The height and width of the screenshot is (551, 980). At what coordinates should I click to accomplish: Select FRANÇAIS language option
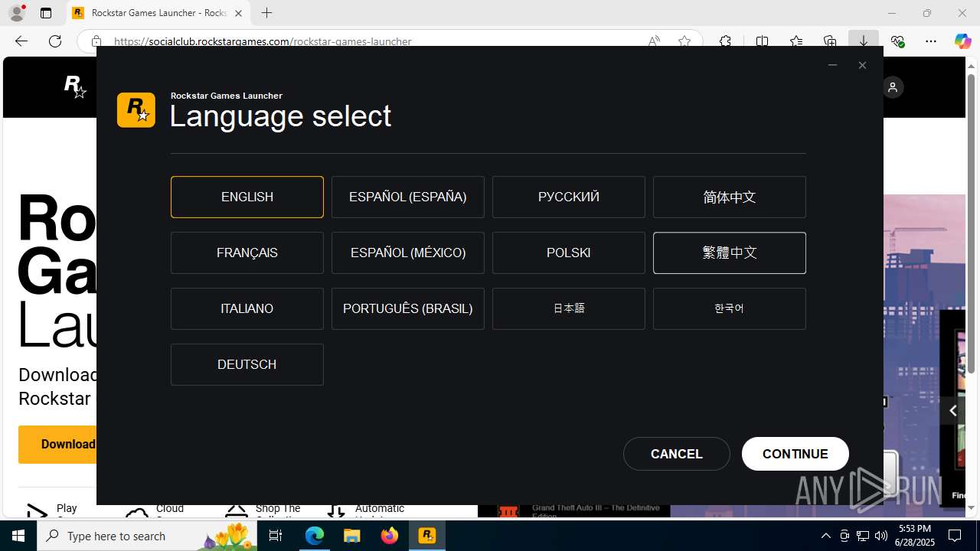[x=247, y=253]
